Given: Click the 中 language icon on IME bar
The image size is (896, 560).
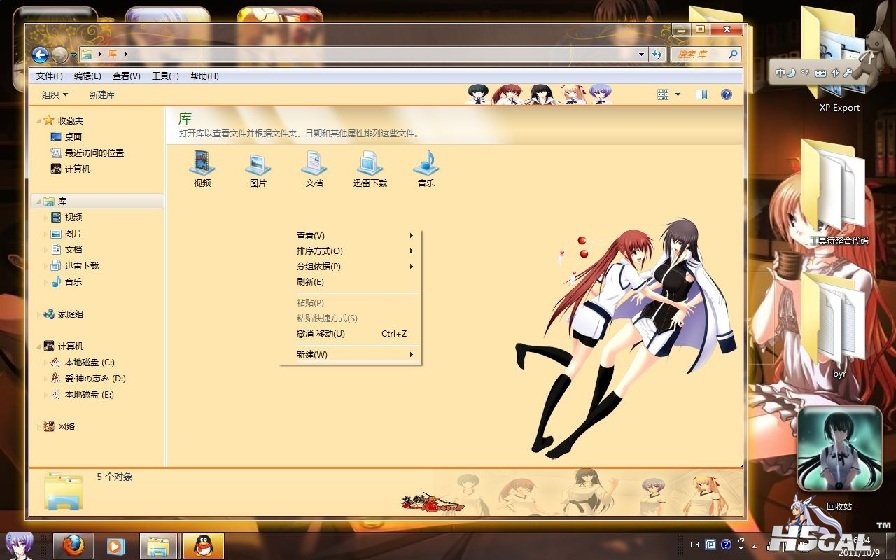Looking at the screenshot, I should coord(780,73).
